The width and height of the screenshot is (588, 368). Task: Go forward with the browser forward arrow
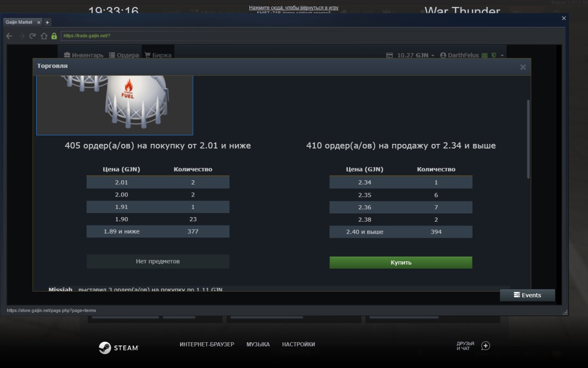click(x=21, y=36)
